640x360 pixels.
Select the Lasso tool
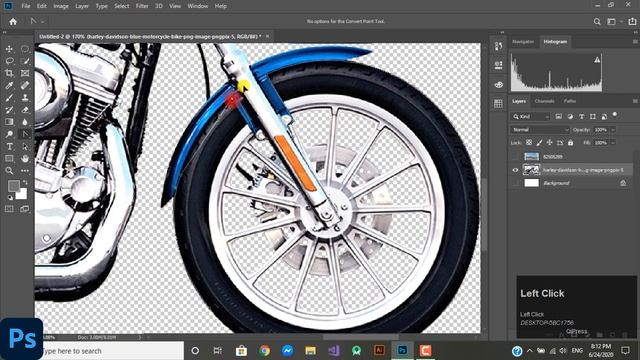9,61
